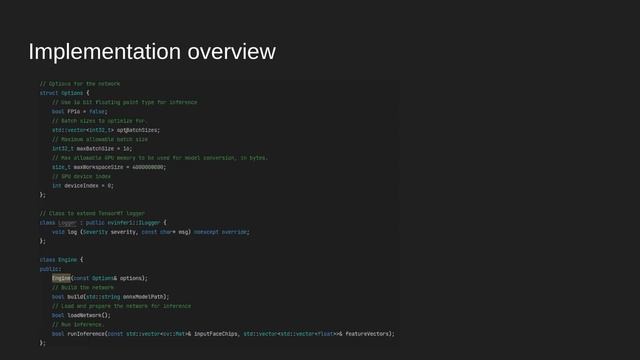
Task: Click the 'class Logger : public nvinfer1::ILogger' line
Action: tap(103, 222)
